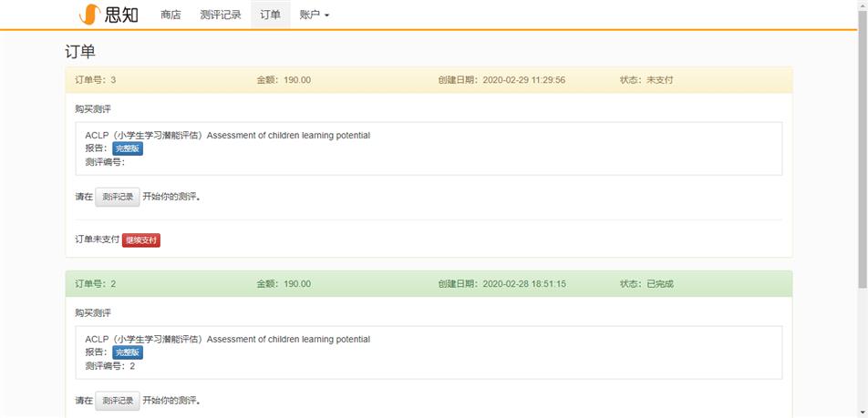Select the 订单 tab in navbar
The height and width of the screenshot is (418, 868).
pyautogui.click(x=270, y=15)
